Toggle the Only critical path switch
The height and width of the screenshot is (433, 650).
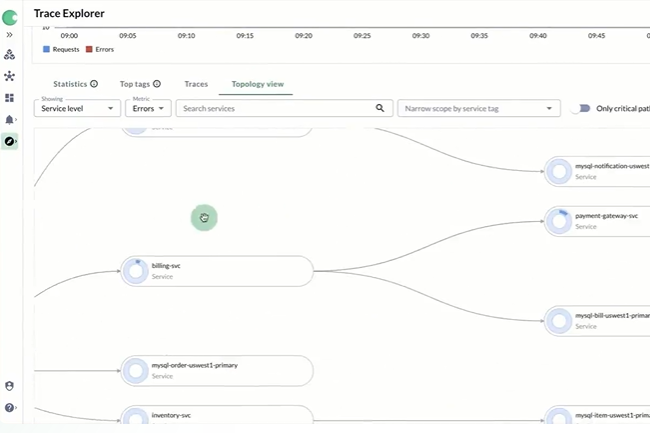pyautogui.click(x=579, y=108)
